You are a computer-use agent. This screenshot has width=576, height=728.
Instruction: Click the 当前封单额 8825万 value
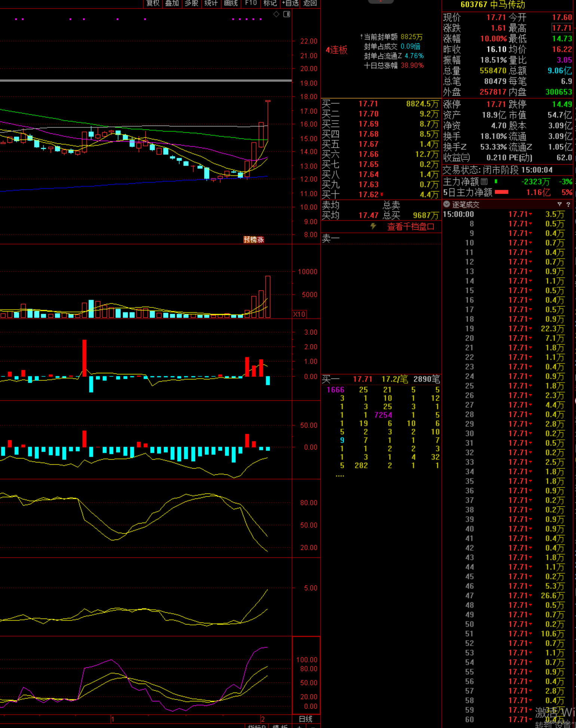(x=411, y=37)
